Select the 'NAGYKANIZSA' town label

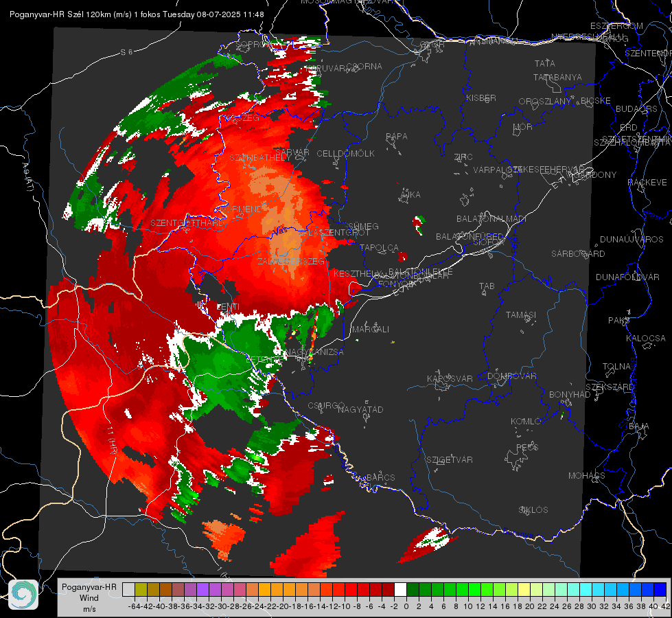[314, 352]
